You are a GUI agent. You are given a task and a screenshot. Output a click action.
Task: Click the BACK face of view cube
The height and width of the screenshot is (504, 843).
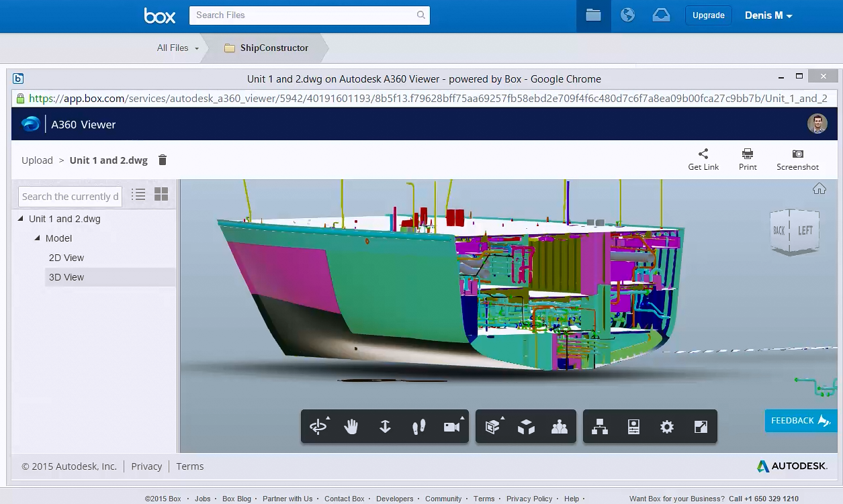(x=780, y=231)
